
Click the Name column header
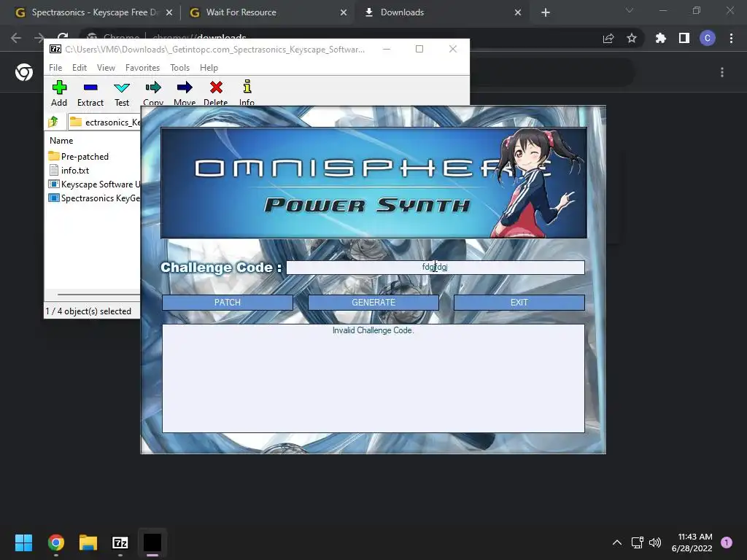(x=61, y=141)
